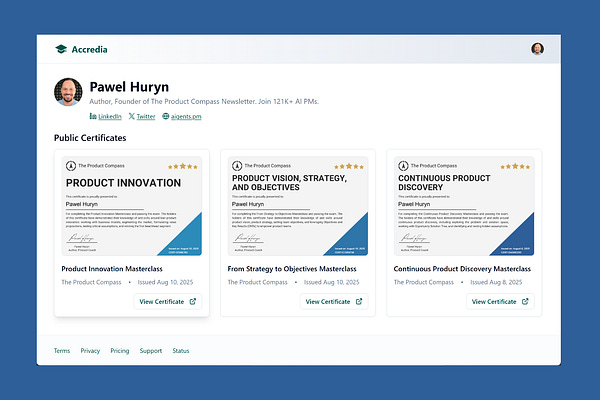The height and width of the screenshot is (400, 600).
Task: Click the LinkedIn icon beside the link
Action: tap(93, 116)
